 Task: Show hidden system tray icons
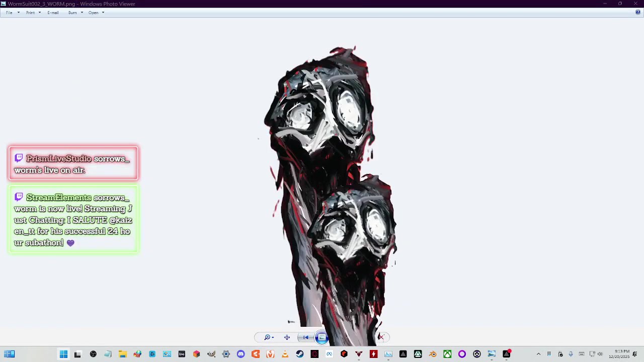pyautogui.click(x=538, y=354)
